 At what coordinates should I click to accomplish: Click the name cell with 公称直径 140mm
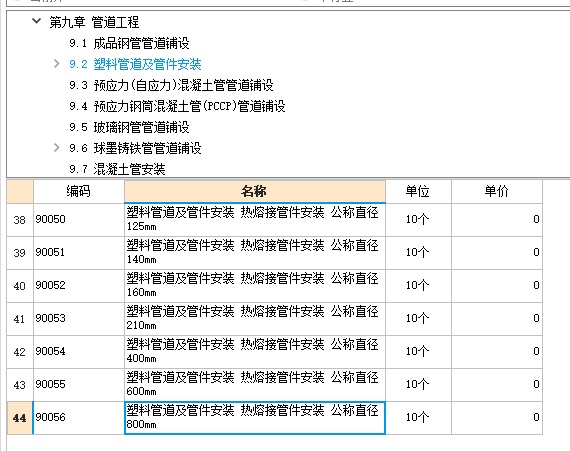255,253
